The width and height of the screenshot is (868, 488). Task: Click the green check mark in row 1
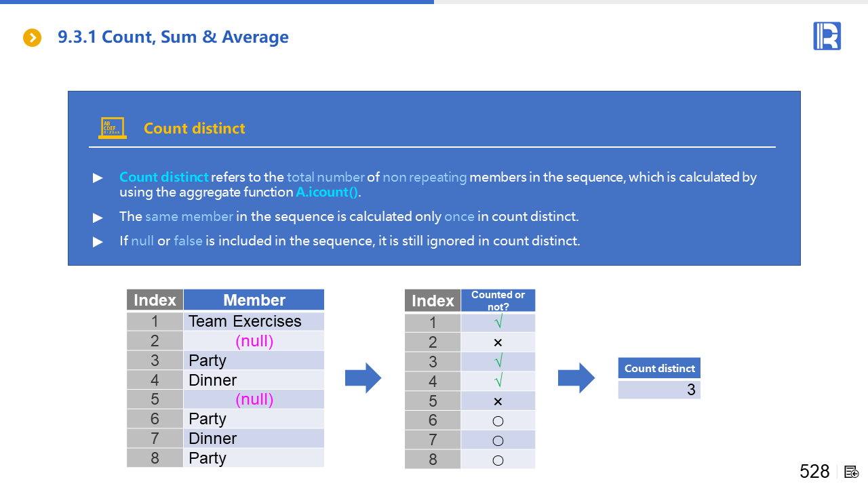click(498, 323)
